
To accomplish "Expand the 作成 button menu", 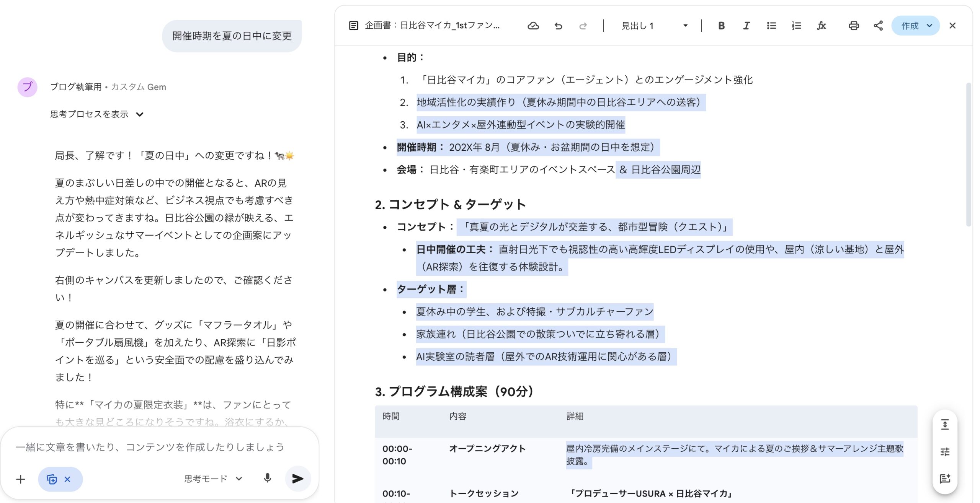I will [x=929, y=26].
